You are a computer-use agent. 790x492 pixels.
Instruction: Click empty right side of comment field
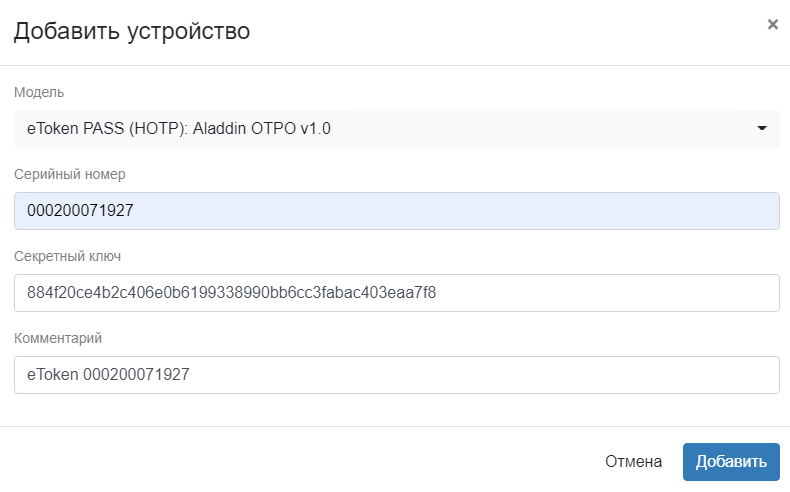600,375
